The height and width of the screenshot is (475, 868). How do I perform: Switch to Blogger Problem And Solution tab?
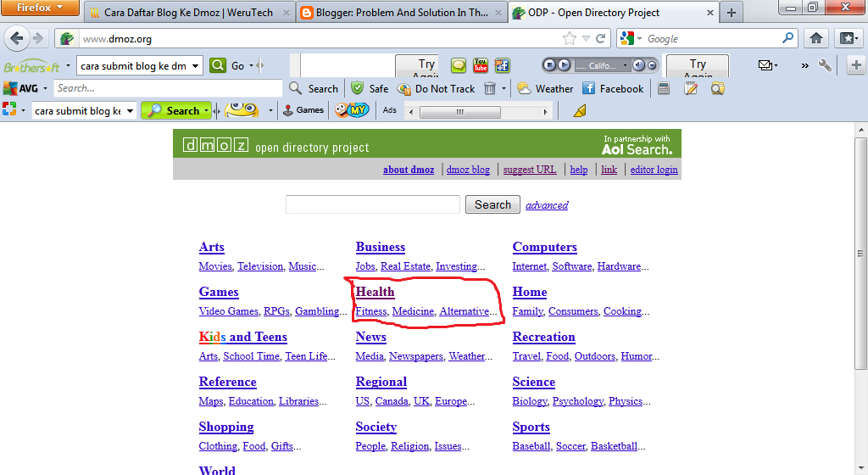click(401, 12)
